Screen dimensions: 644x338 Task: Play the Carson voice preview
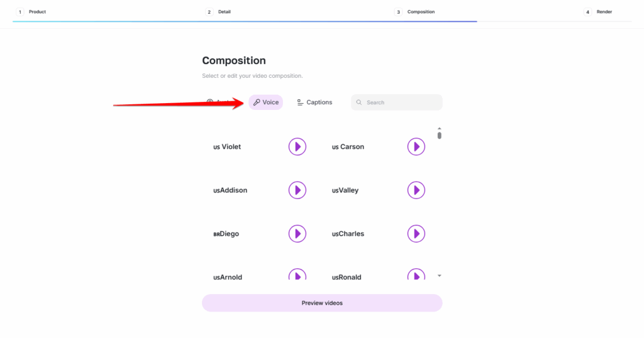pos(416,147)
